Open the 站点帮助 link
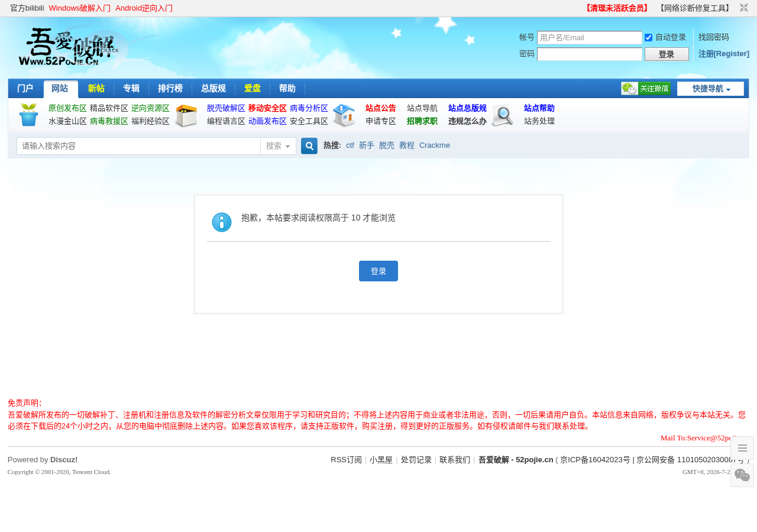This screenshot has height=532, width=757. point(539,108)
